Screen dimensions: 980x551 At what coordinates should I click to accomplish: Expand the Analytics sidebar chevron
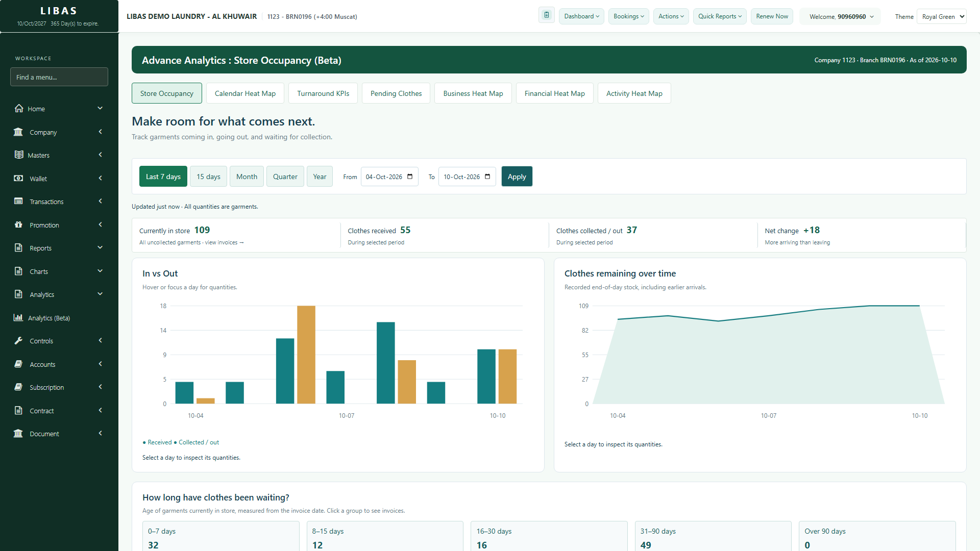click(100, 294)
